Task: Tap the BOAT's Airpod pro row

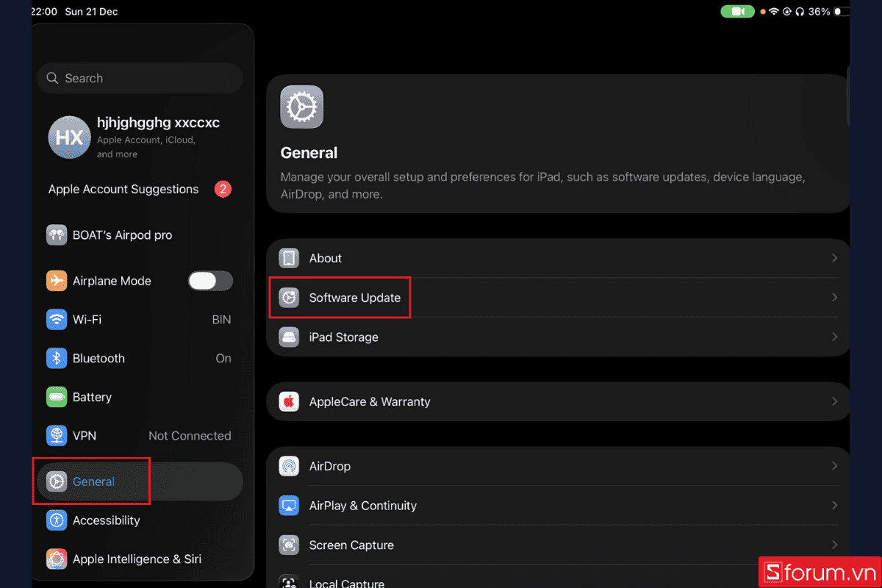Action: point(122,234)
